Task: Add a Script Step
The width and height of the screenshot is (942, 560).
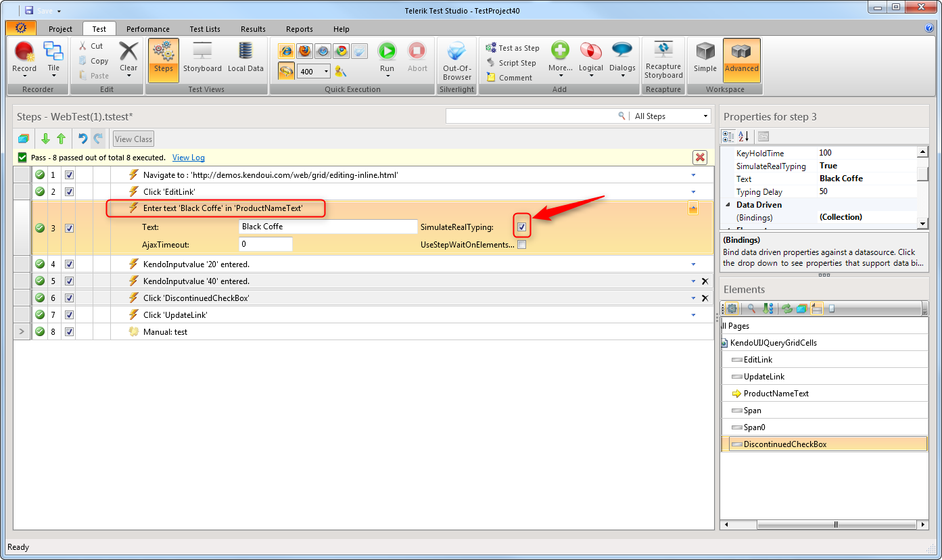Action: (x=511, y=63)
